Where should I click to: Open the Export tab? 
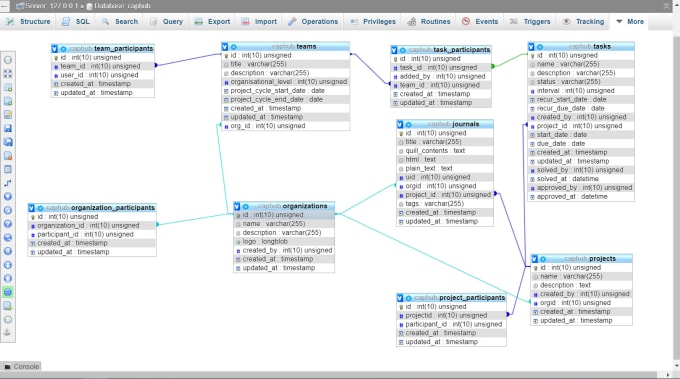pos(212,21)
